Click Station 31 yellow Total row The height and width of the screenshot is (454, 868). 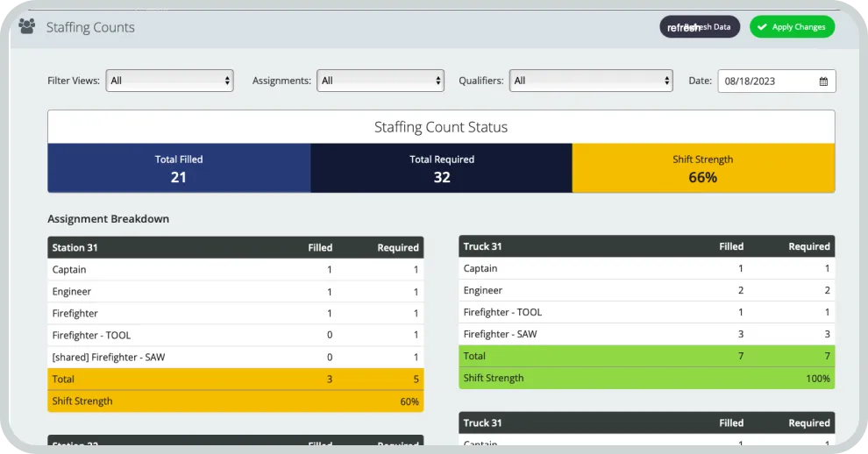pos(235,380)
